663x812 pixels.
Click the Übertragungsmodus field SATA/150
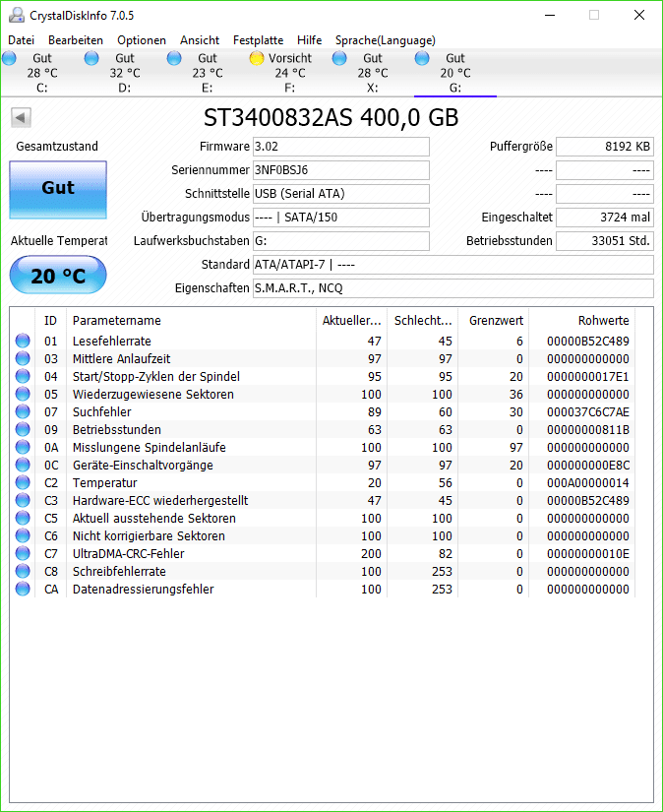pyautogui.click(x=341, y=218)
